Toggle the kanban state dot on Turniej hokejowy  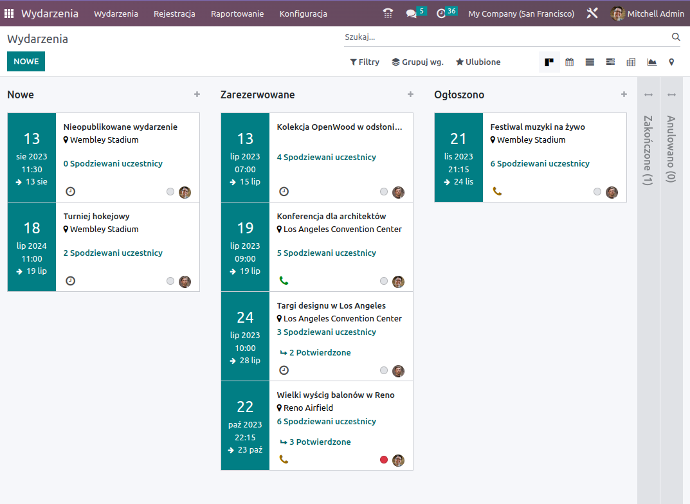170,281
